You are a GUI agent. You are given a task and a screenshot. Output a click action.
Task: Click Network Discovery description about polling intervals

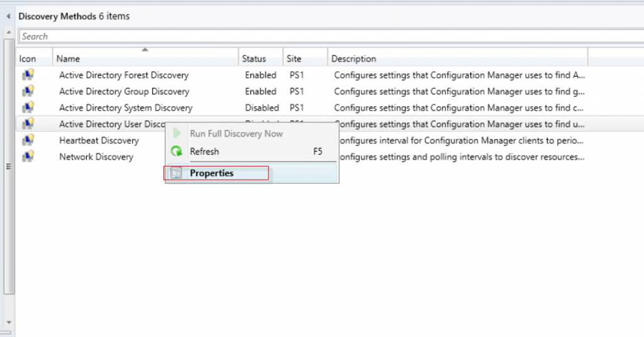pyautogui.click(x=462, y=157)
